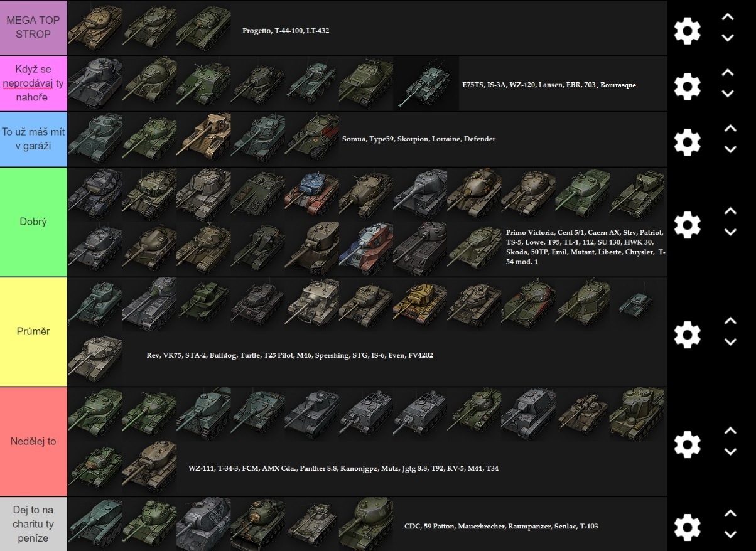756x551 pixels.
Task: Move the Nedělej to tier up
Action: coord(728,431)
